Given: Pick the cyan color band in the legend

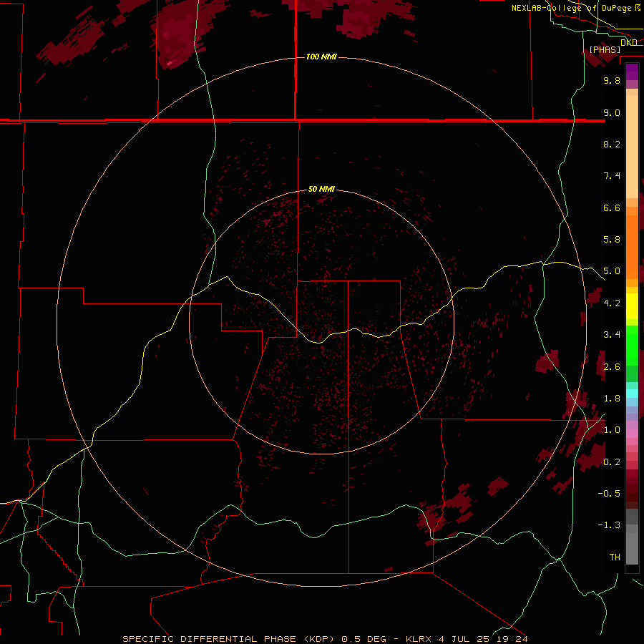Looking at the screenshot, I should [x=632, y=394].
